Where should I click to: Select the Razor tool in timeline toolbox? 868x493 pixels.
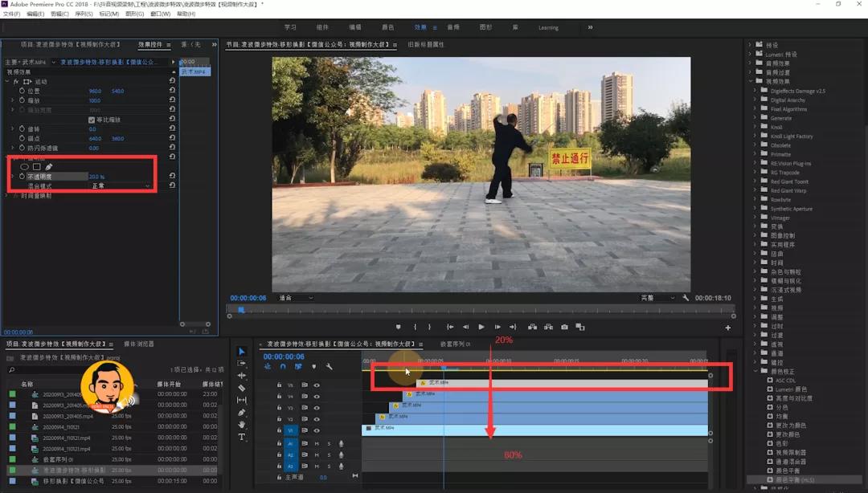tap(242, 388)
